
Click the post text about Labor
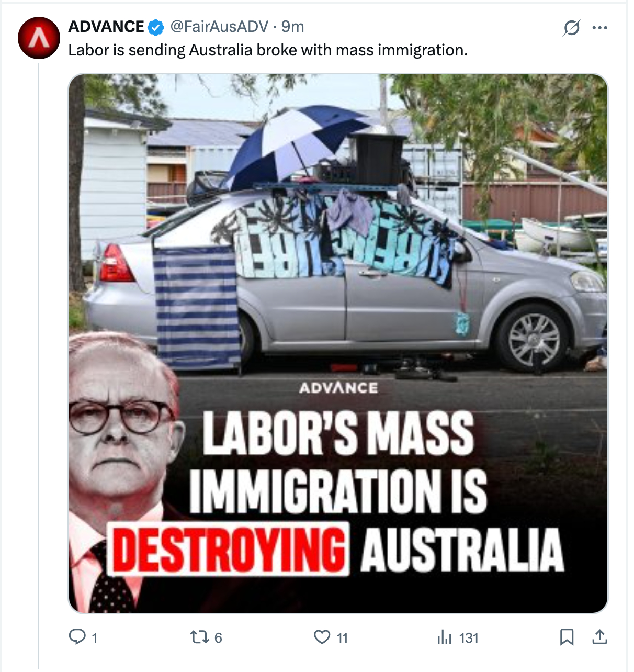coord(268,50)
